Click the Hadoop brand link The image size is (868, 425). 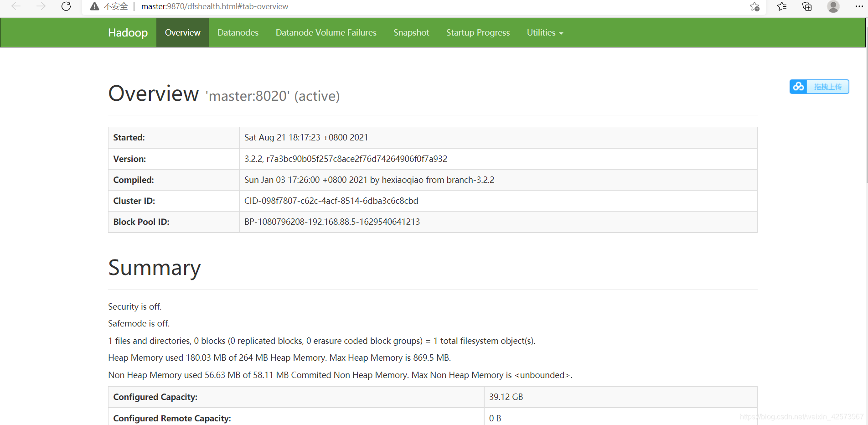(128, 32)
